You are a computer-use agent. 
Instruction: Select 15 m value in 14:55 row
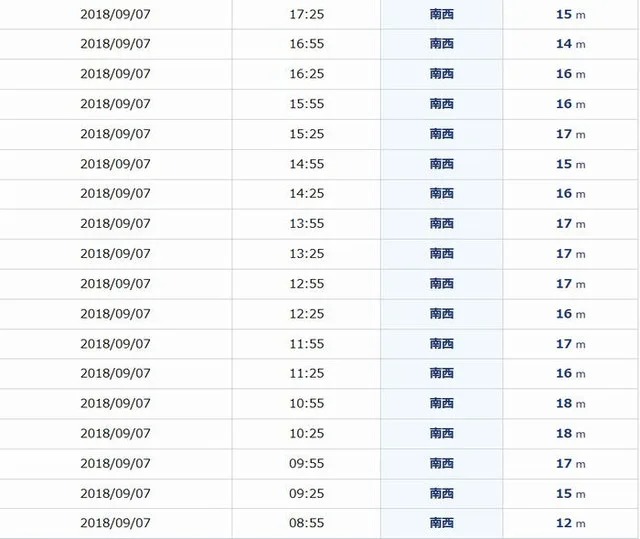[571, 164]
